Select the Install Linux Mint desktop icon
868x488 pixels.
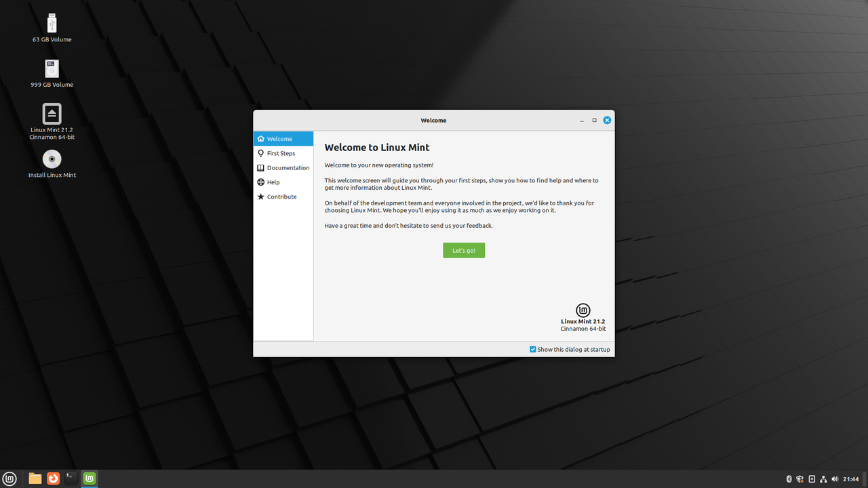point(52,165)
